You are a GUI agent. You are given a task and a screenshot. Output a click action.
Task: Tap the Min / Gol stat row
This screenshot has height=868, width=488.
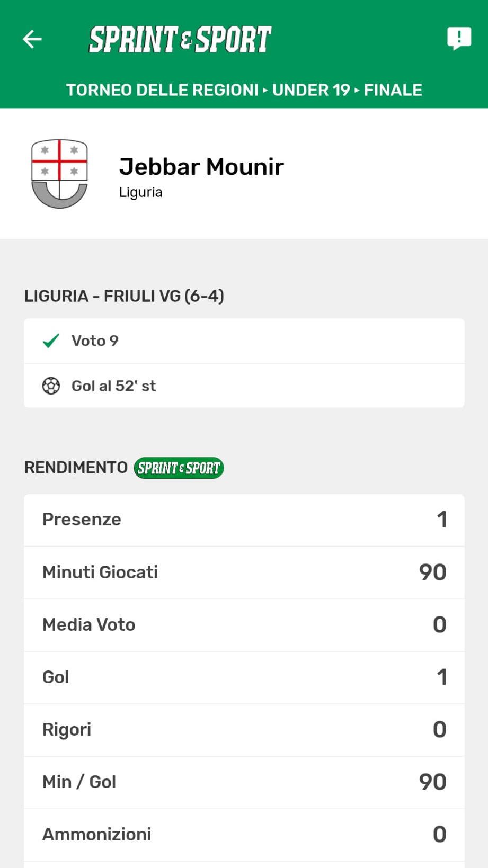point(244,782)
